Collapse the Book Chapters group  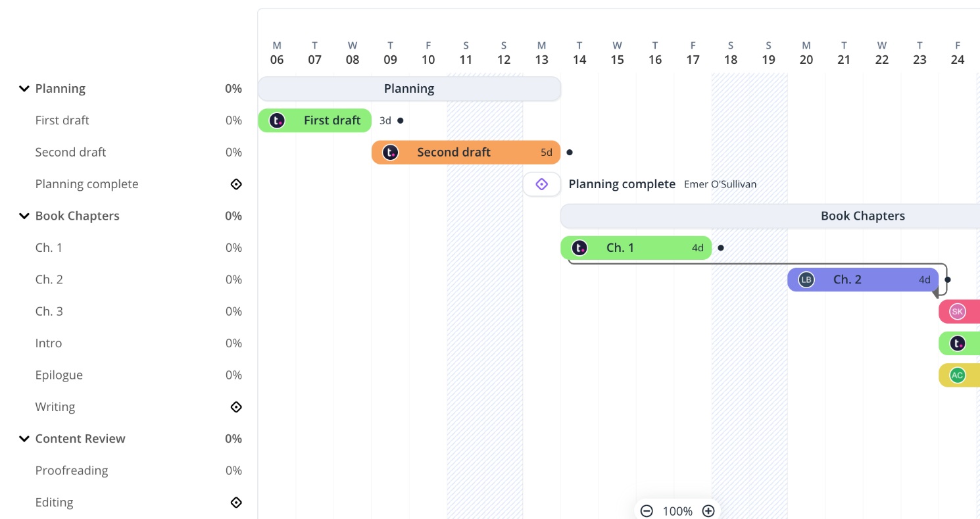point(24,216)
